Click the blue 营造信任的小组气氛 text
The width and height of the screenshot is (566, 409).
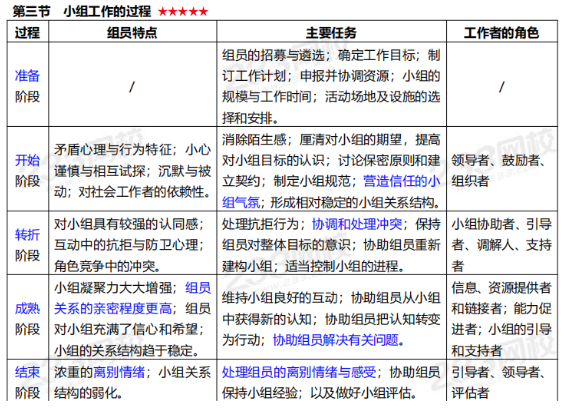coord(331,192)
